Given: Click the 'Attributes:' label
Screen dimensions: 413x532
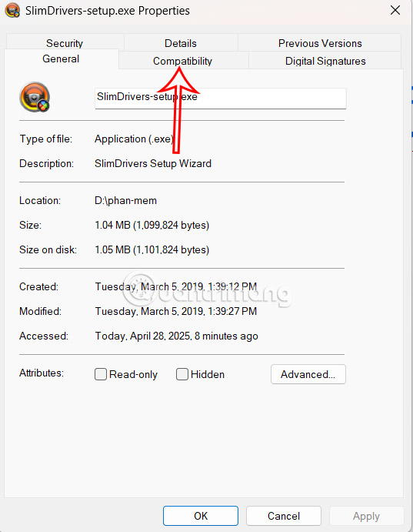Looking at the screenshot, I should pos(42,373).
